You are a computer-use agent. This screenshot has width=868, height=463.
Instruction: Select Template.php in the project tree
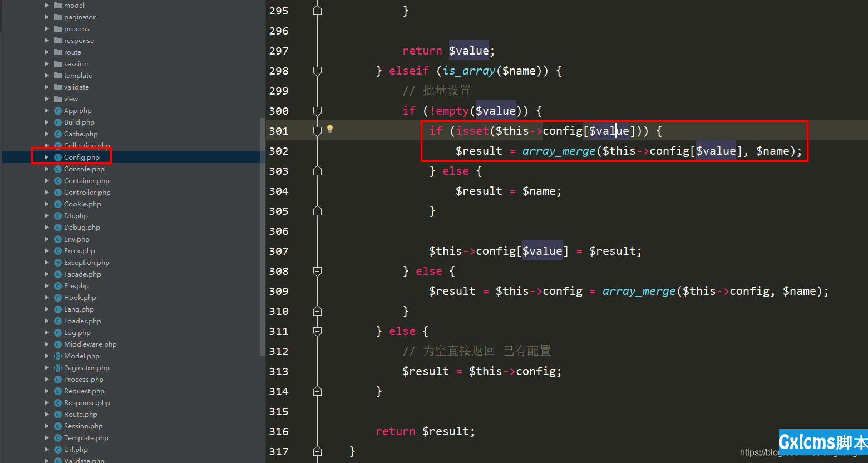pos(86,438)
